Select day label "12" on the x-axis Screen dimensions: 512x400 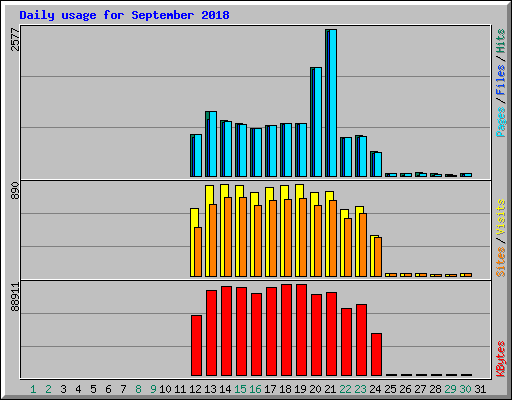(195, 389)
